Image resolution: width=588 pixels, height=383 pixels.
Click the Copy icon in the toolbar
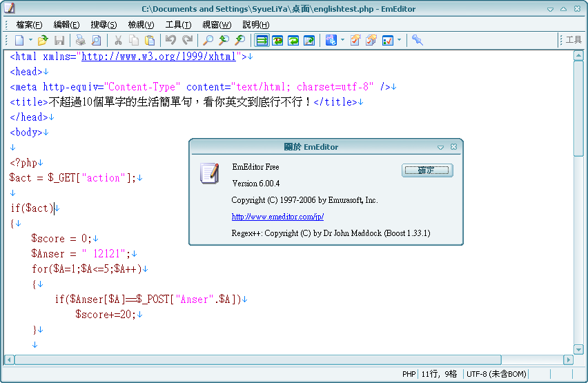[133, 40]
